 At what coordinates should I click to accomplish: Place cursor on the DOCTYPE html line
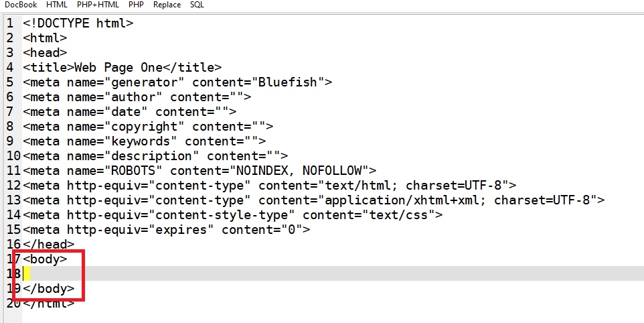coord(78,23)
